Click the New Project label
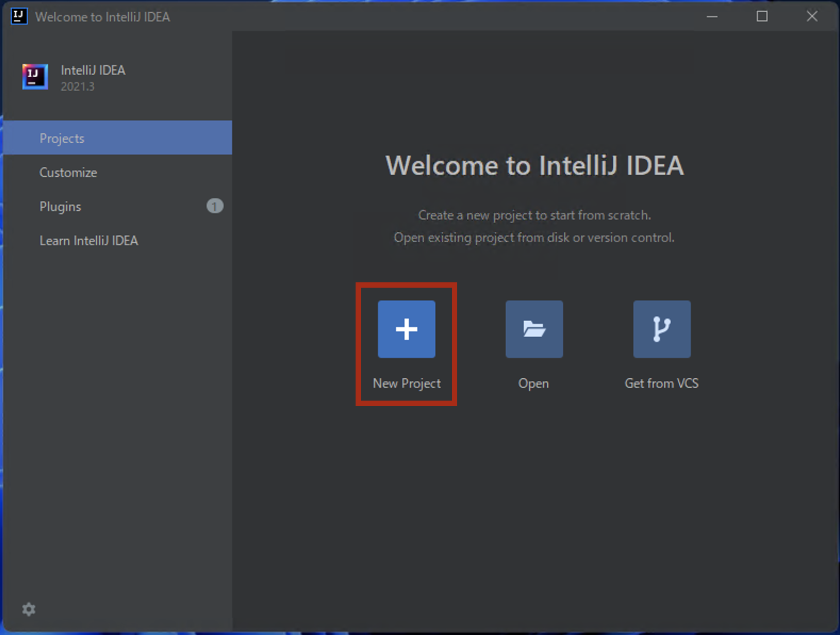 point(407,384)
